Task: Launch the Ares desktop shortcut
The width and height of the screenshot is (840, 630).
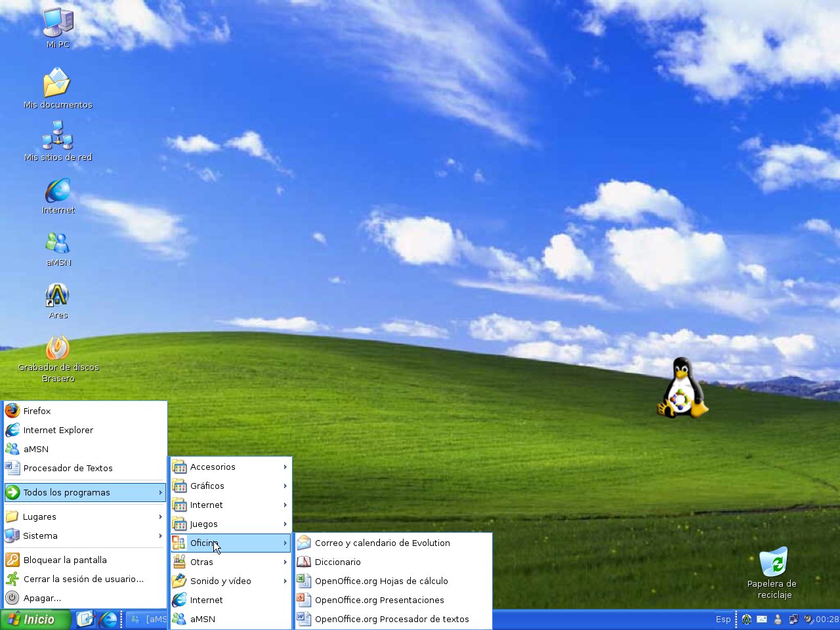Action: (x=58, y=295)
